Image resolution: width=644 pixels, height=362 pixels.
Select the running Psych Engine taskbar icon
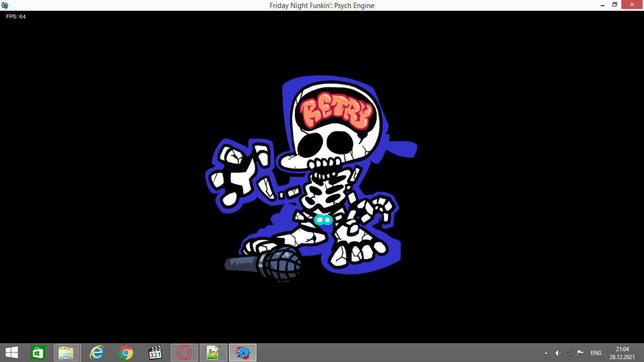pyautogui.click(x=243, y=353)
